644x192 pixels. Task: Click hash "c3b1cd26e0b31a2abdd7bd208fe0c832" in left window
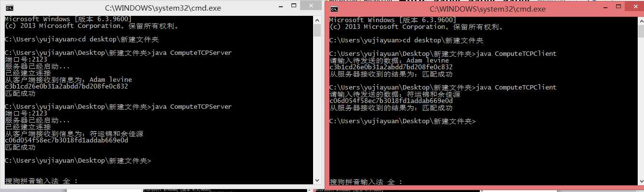click(66, 87)
